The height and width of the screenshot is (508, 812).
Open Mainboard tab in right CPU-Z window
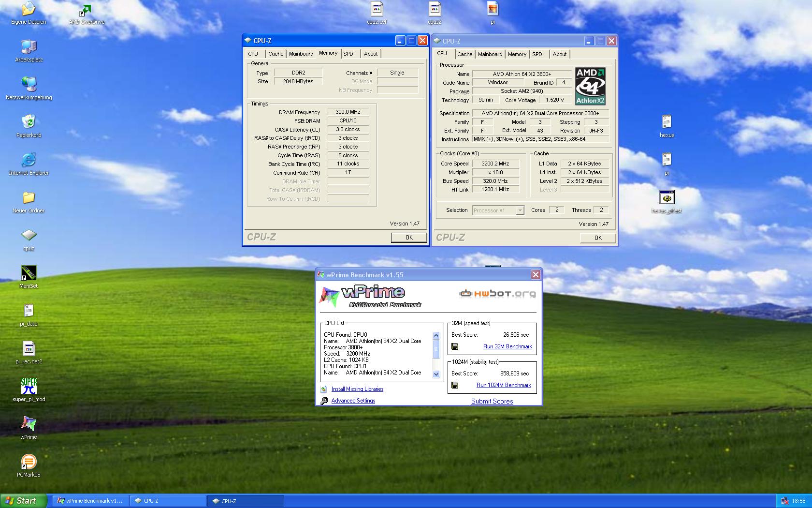click(x=490, y=54)
